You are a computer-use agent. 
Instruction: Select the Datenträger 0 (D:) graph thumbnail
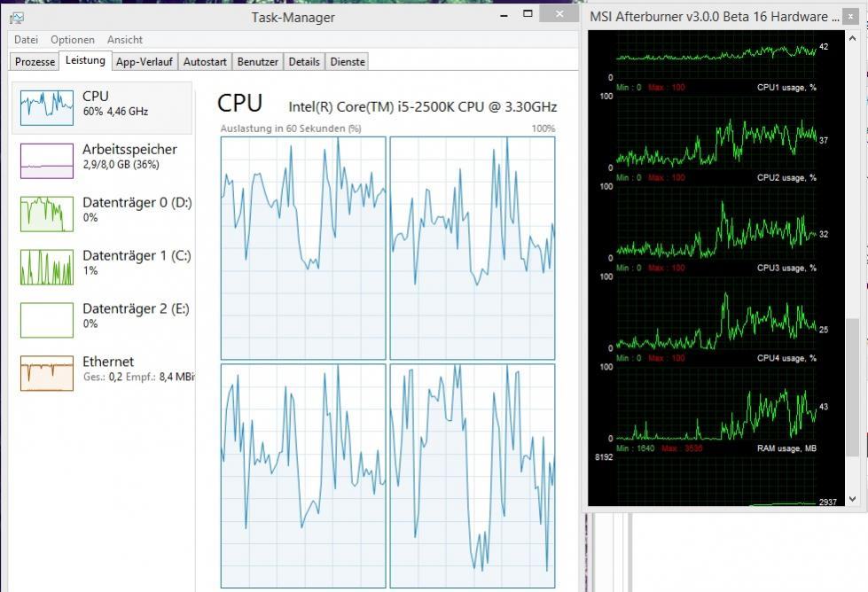click(x=47, y=214)
